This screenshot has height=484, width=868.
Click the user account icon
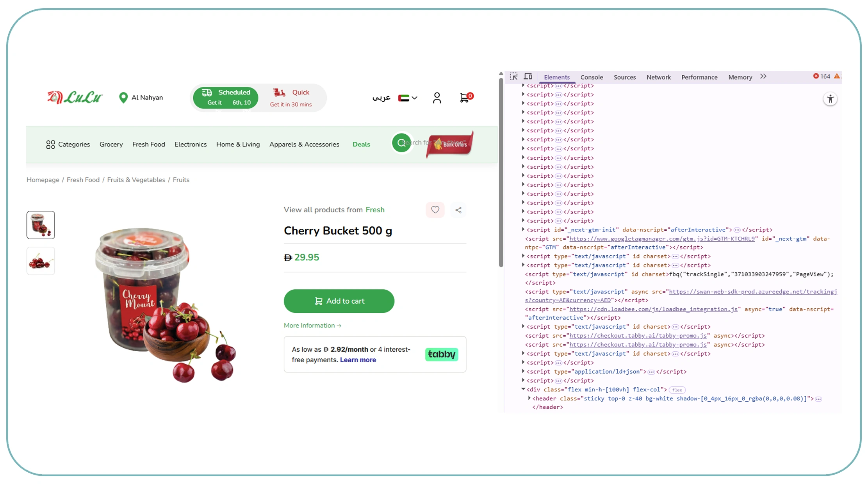pos(437,98)
